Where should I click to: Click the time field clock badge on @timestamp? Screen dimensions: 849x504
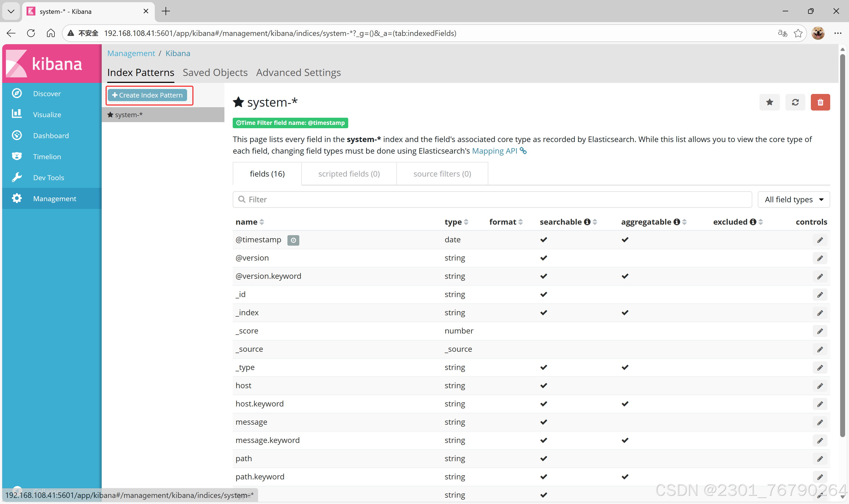coord(294,240)
